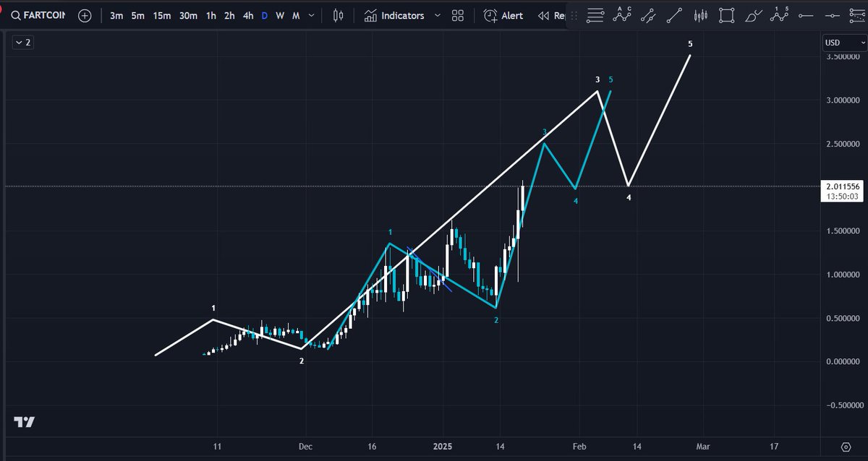Open the multi-chart layout grid icon
This screenshot has width=868, height=461.
click(x=457, y=15)
